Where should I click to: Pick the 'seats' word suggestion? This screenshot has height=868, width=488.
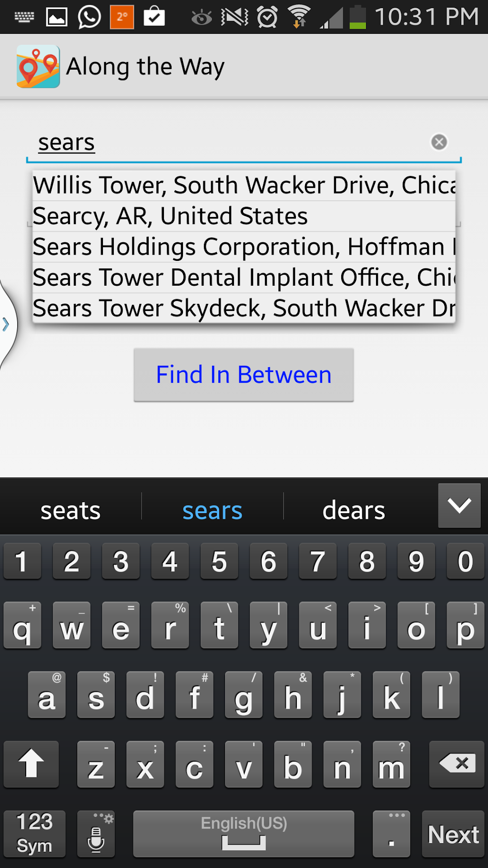pyautogui.click(x=71, y=511)
